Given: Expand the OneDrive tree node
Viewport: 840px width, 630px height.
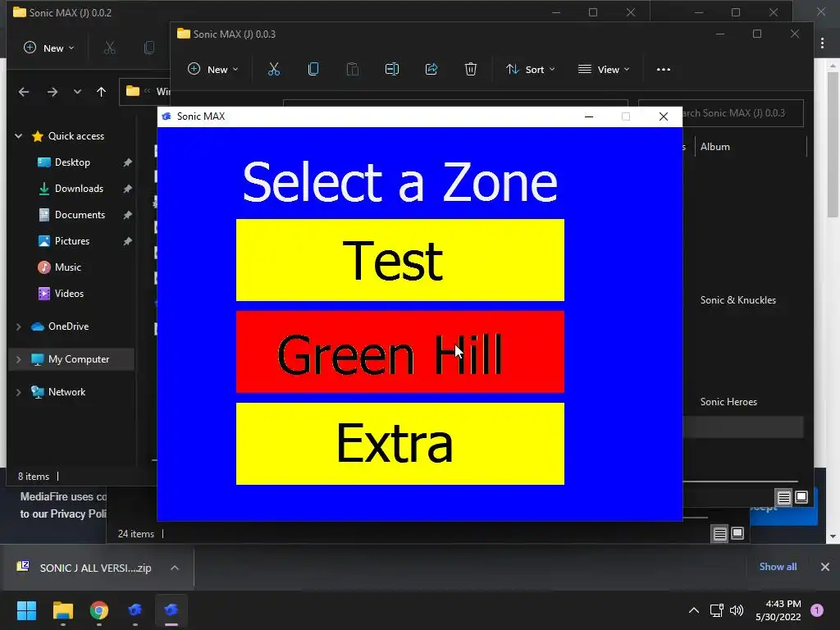Looking at the screenshot, I should coord(19,326).
